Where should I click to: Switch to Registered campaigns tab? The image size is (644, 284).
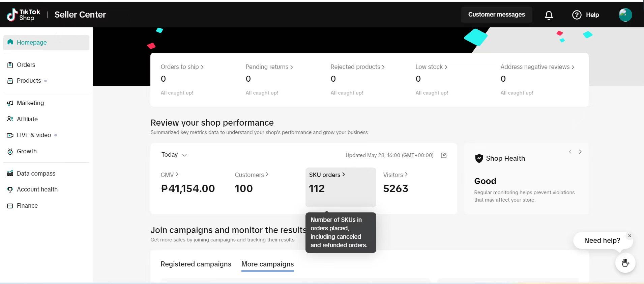coord(196,264)
